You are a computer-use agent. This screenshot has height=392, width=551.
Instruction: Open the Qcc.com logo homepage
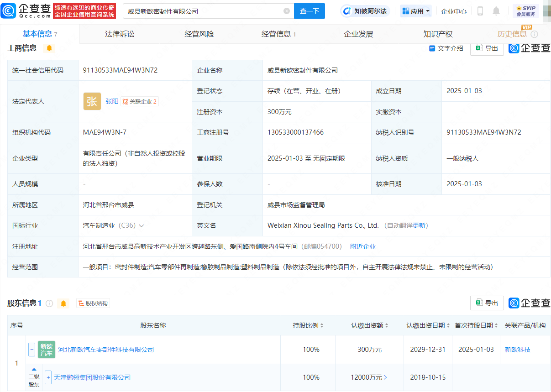point(26,10)
